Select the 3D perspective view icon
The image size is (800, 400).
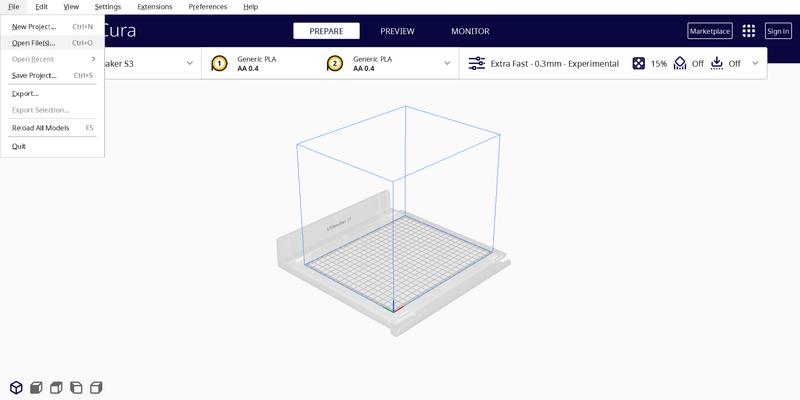(x=16, y=387)
